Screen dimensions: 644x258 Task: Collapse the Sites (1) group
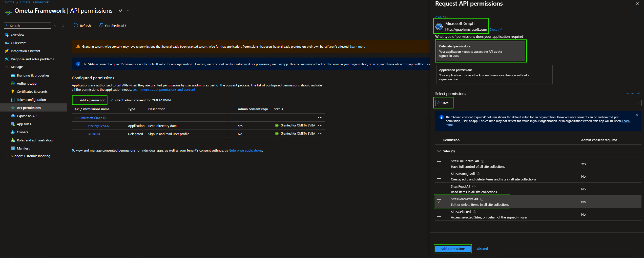pyautogui.click(x=439, y=151)
